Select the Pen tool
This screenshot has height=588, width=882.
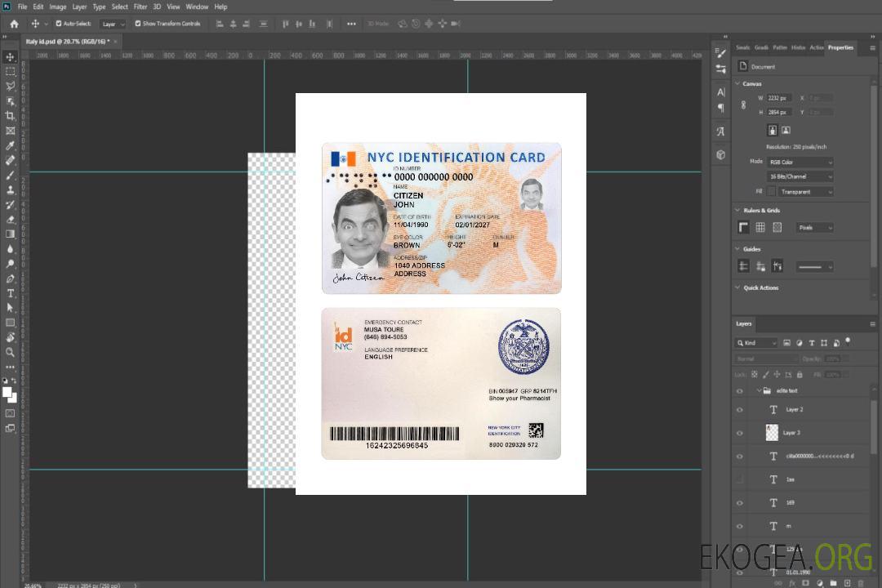pyautogui.click(x=10, y=278)
